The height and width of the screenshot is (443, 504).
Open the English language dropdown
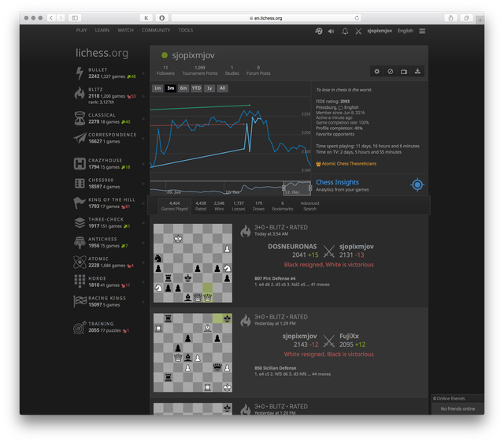coord(405,31)
